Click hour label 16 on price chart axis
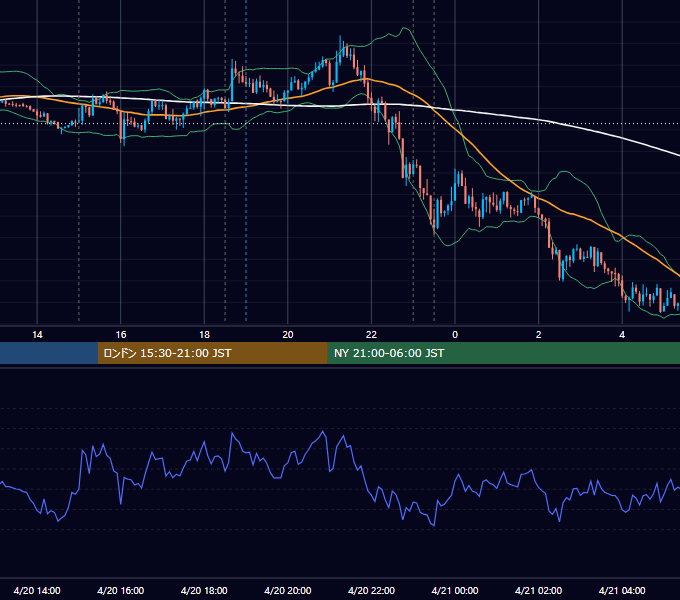Image resolution: width=680 pixels, height=600 pixels. (121, 335)
